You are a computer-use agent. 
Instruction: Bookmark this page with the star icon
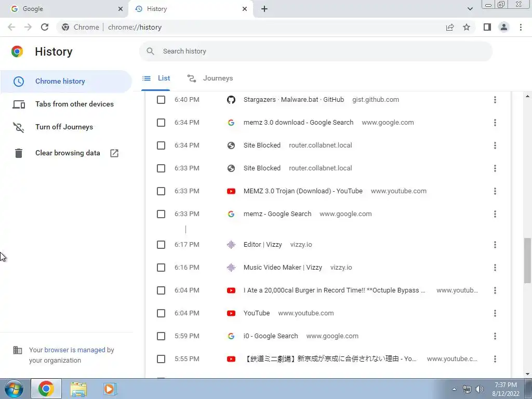pos(467,27)
